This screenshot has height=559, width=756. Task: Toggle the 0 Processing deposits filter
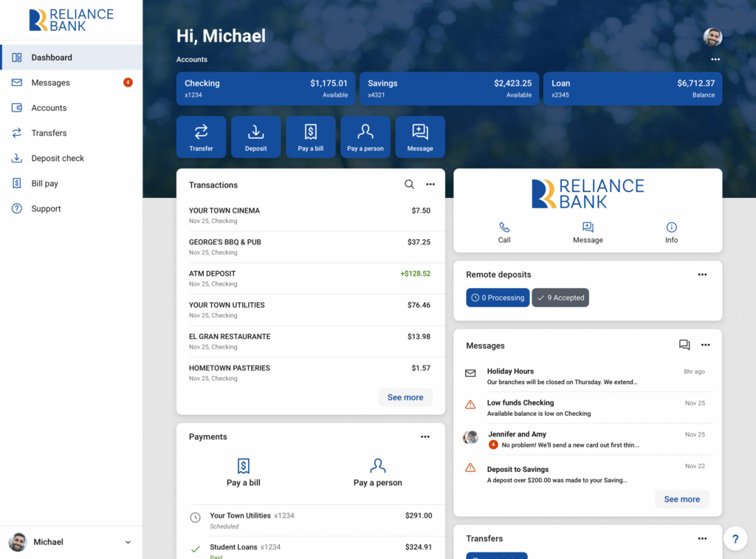pos(498,298)
